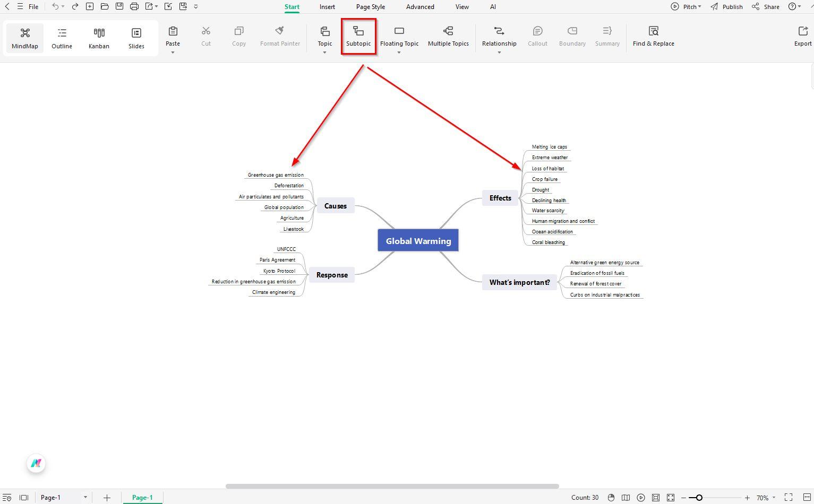Click the fit-width icon at bottom right

pos(806,497)
